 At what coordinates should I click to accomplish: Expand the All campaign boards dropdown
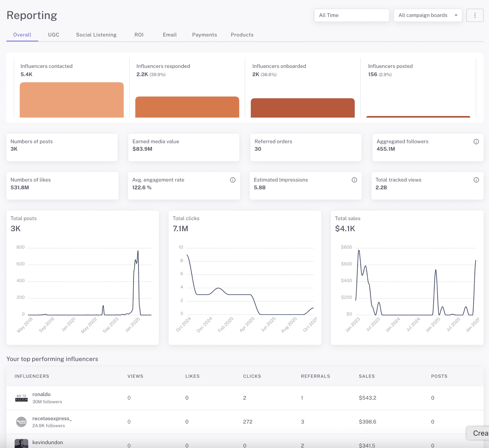[x=428, y=15]
